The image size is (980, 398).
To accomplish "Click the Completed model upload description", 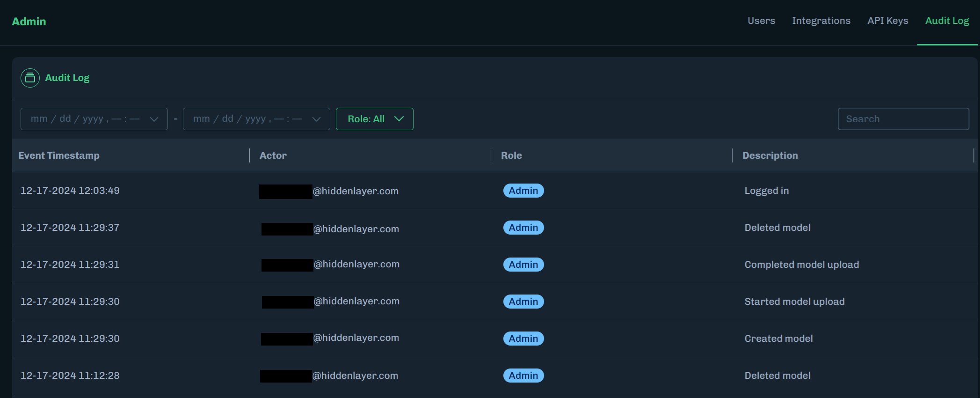I will pos(801,265).
